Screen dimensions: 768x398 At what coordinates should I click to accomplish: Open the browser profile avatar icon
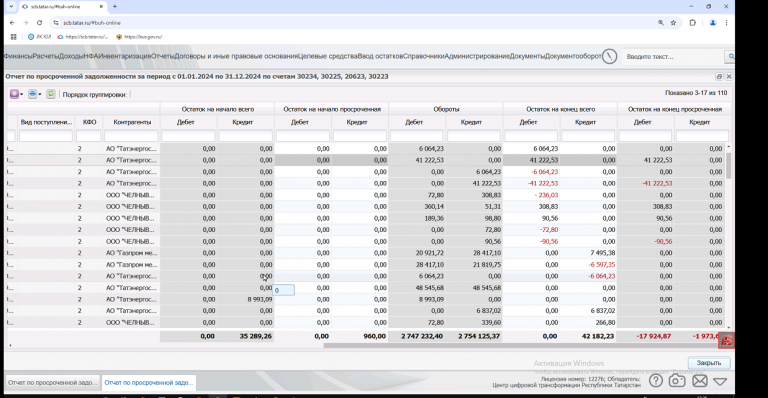tap(713, 23)
